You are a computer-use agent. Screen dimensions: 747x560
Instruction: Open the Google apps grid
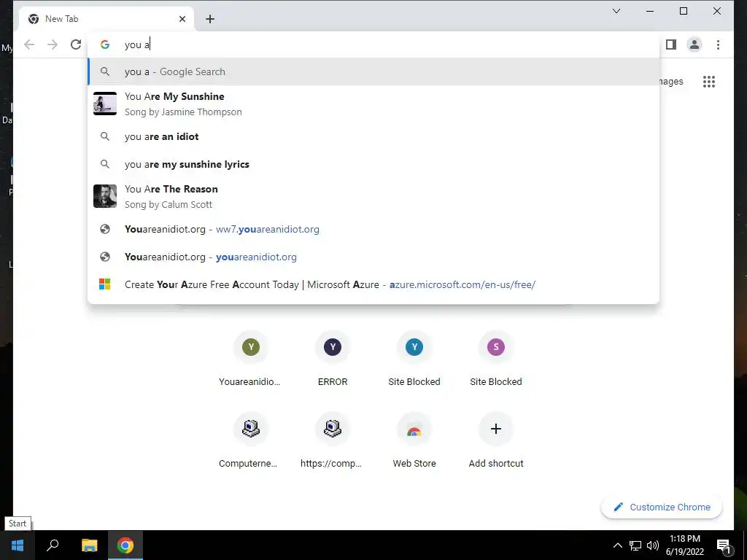click(709, 82)
